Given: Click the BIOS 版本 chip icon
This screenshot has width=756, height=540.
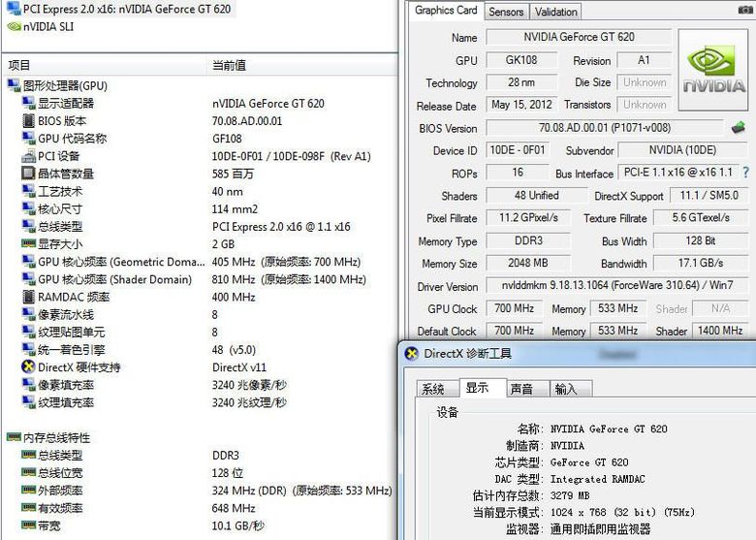Looking at the screenshot, I should [x=28, y=121].
